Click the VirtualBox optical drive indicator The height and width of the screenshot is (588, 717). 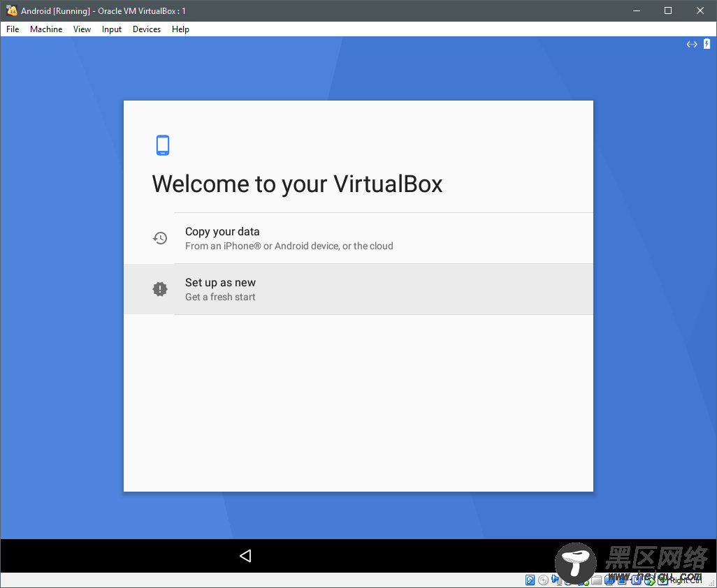tap(543, 580)
